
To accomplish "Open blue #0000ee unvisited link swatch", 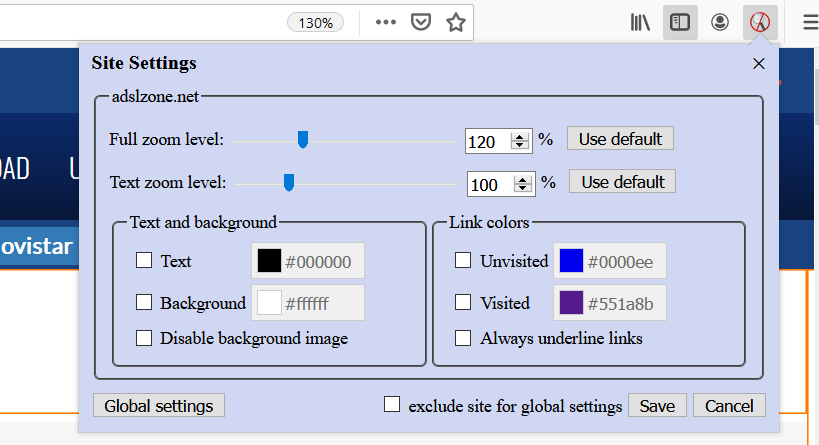I will pos(571,261).
